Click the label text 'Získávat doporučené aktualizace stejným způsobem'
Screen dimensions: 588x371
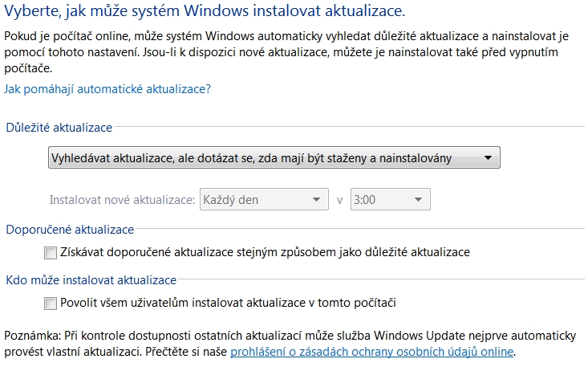click(x=265, y=252)
